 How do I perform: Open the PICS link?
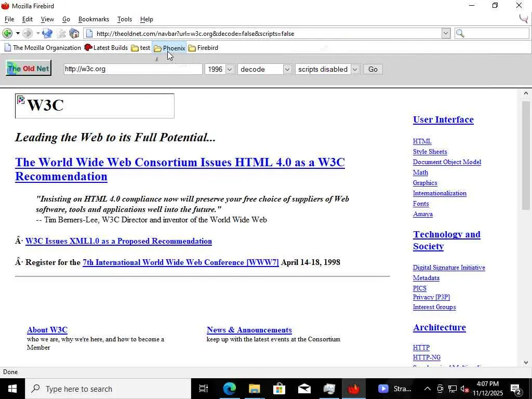tap(419, 288)
